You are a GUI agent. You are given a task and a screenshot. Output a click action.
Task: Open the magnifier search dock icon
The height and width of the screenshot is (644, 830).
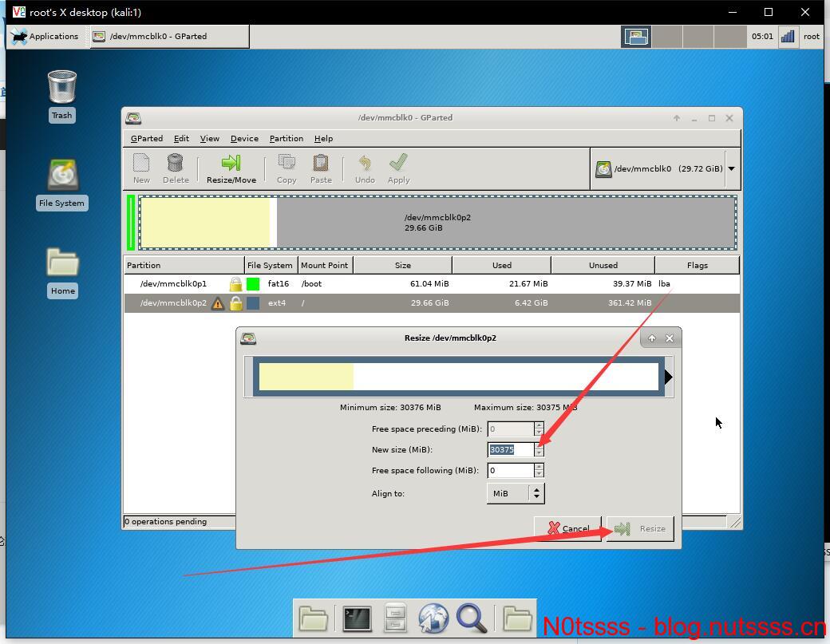[x=471, y=618]
